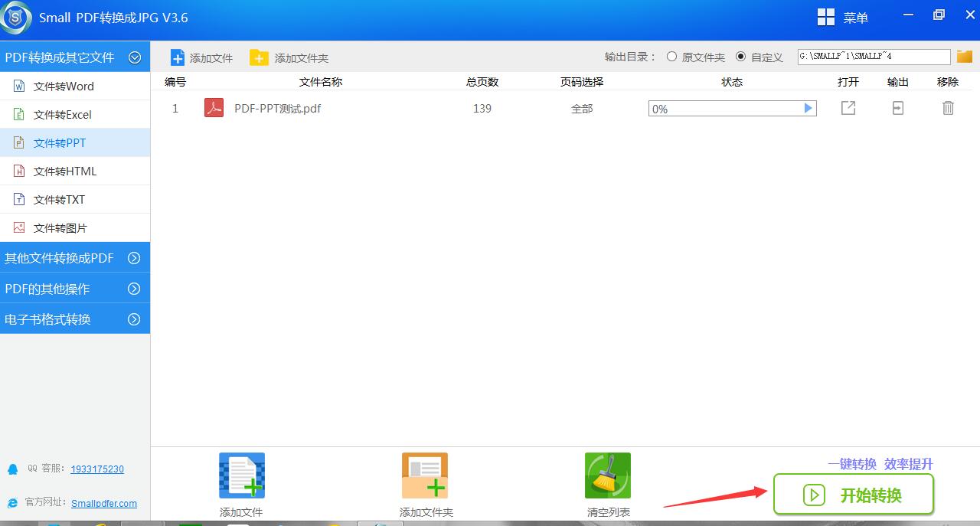Click the 开始转换 button

click(853, 495)
